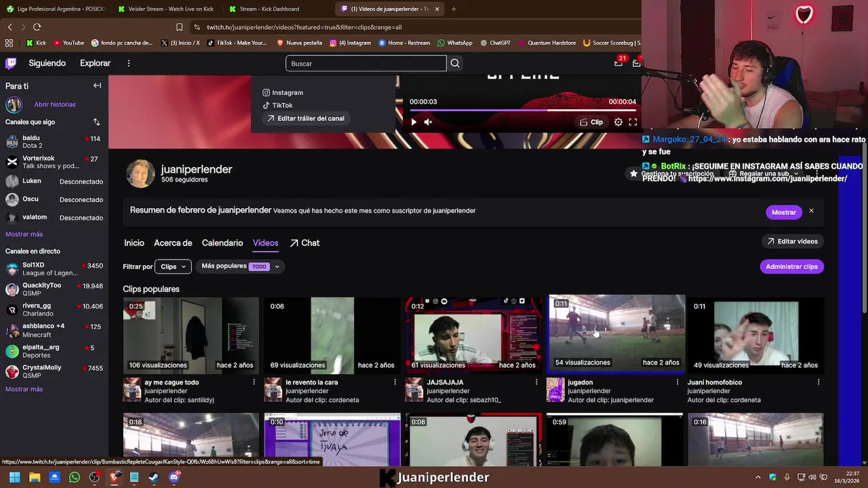Viewport: 868px width, 488px height.
Task: Open the Instagram link in channel panel
Action: (283, 92)
